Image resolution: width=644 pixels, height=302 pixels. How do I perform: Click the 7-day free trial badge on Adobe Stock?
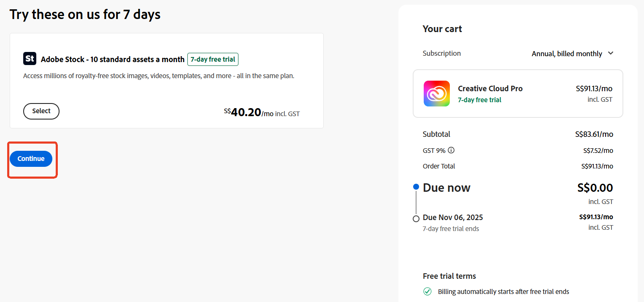pyautogui.click(x=213, y=59)
